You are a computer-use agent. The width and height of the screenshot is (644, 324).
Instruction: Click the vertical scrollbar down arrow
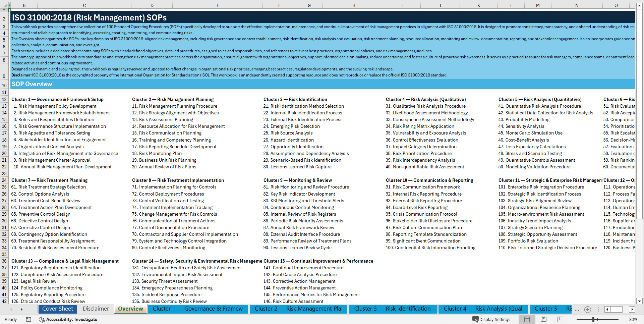point(640,301)
